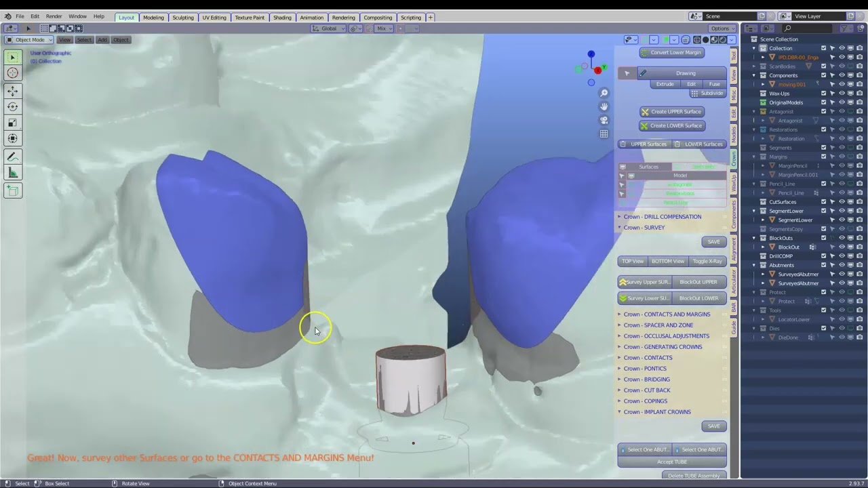
Task: Click the View Layer name field
Action: 818,16
